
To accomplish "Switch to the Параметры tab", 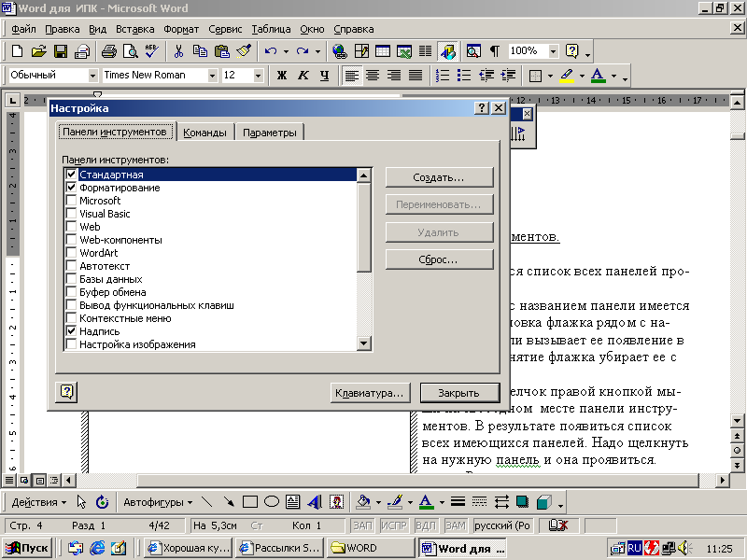I will [x=270, y=133].
